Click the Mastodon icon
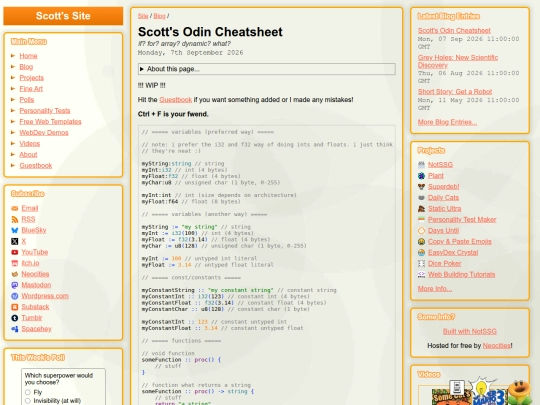The width and height of the screenshot is (540, 405). [x=14, y=285]
